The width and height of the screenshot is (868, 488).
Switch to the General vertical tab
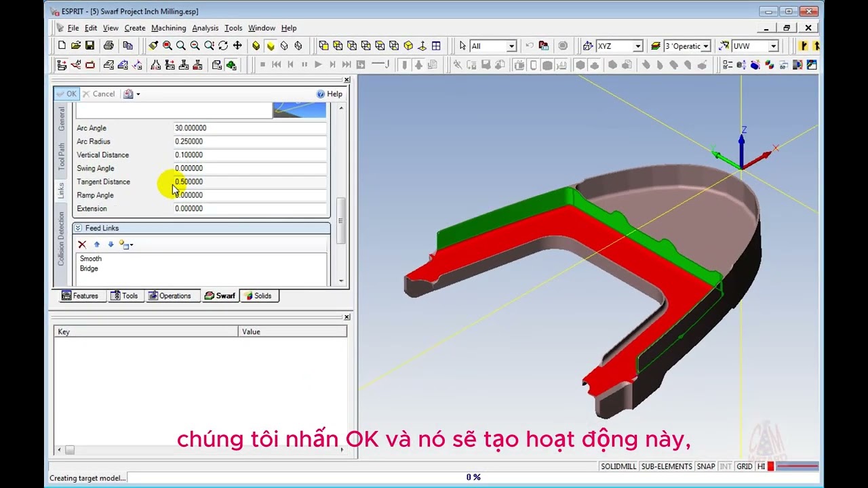coord(61,119)
